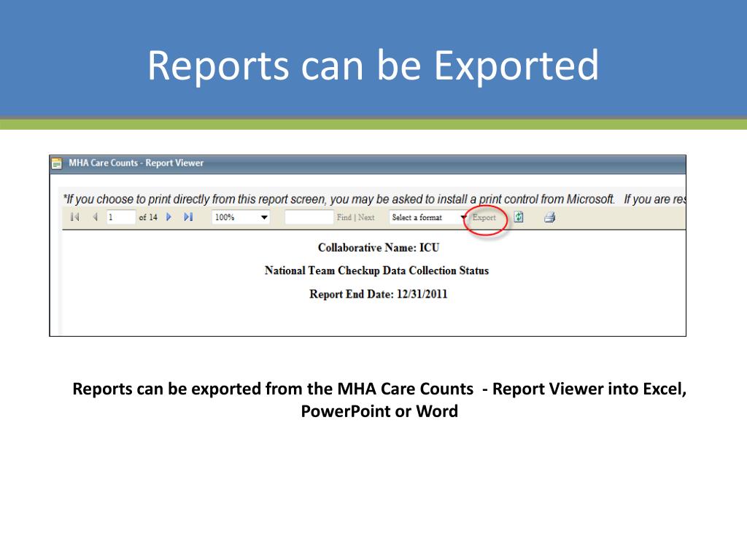Click the Find text search box
This screenshot has width=747, height=560.
(309, 217)
